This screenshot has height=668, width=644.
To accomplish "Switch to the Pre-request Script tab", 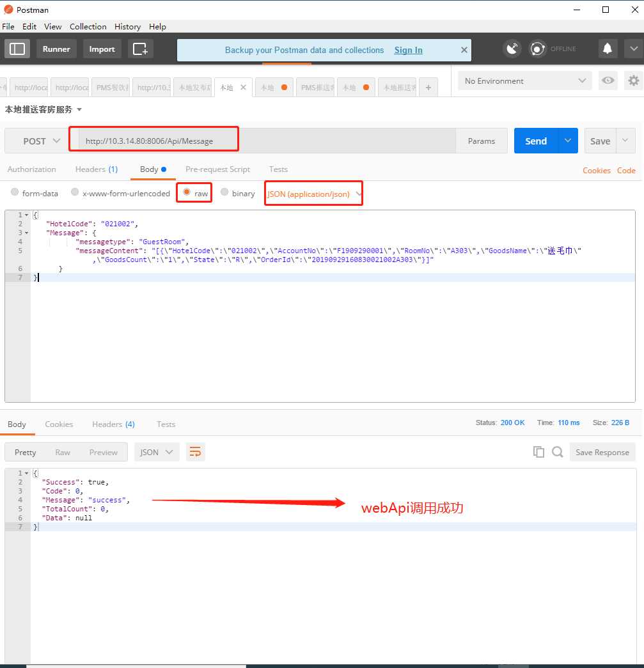I will pos(218,169).
